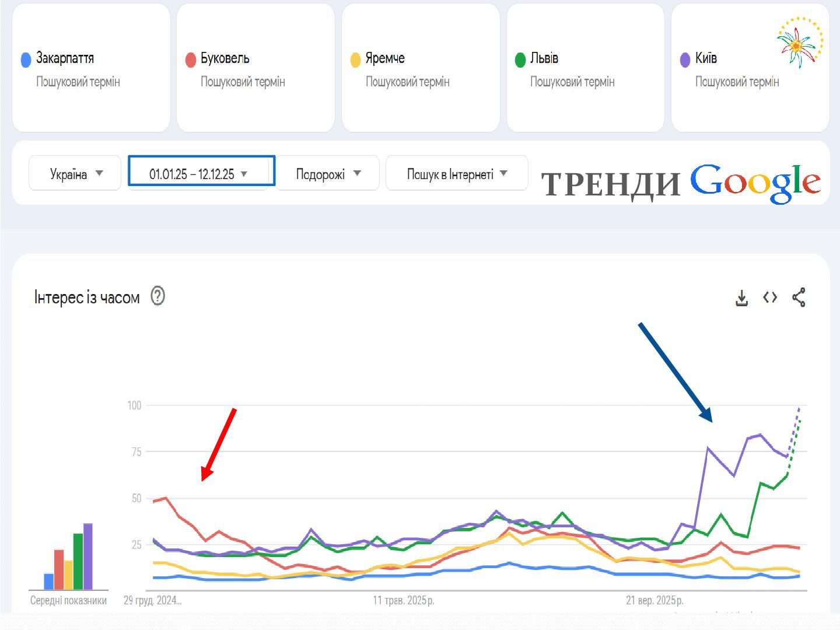Click the 11 трав. 2025 р. axis label
This screenshot has width=840, height=630.
tap(404, 600)
